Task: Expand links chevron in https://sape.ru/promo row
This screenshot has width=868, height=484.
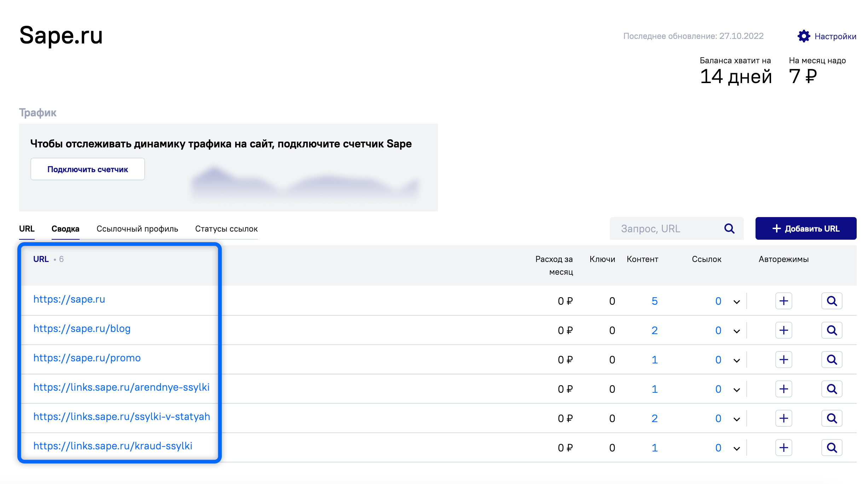Action: (737, 361)
